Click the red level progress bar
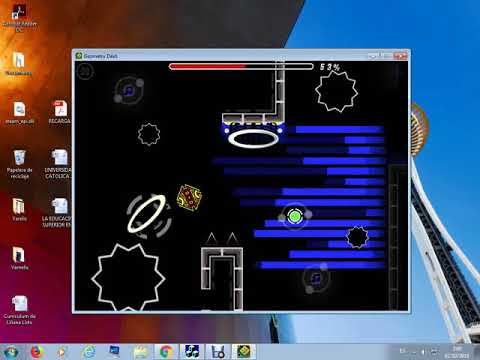The image size is (480, 360). (241, 67)
